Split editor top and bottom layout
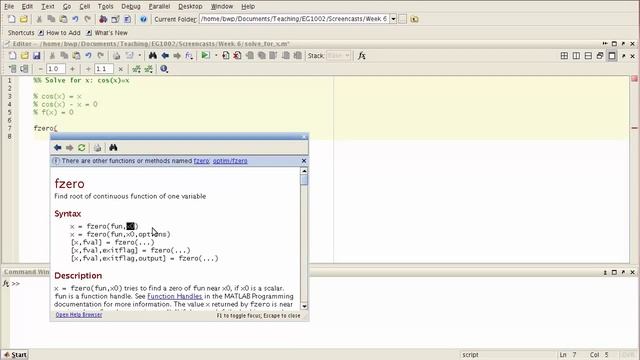 pos(588,56)
